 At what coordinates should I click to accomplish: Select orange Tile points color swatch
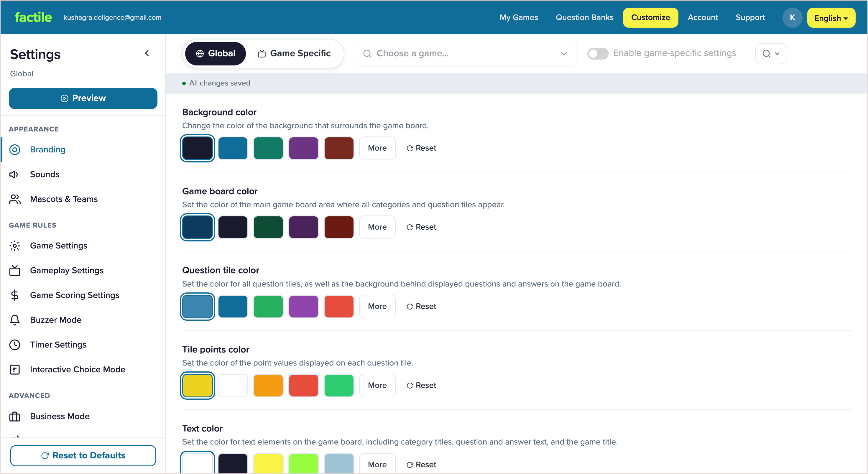(x=268, y=385)
